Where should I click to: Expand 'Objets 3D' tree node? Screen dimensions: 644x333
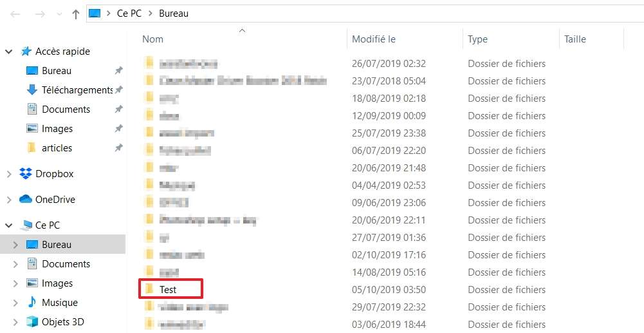tap(15, 322)
